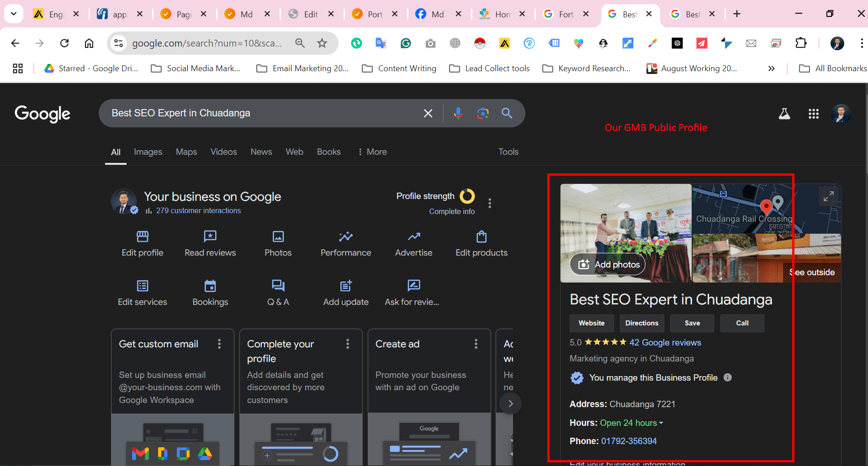This screenshot has height=466, width=868.
Task: Reload the current page
Action: (64, 43)
